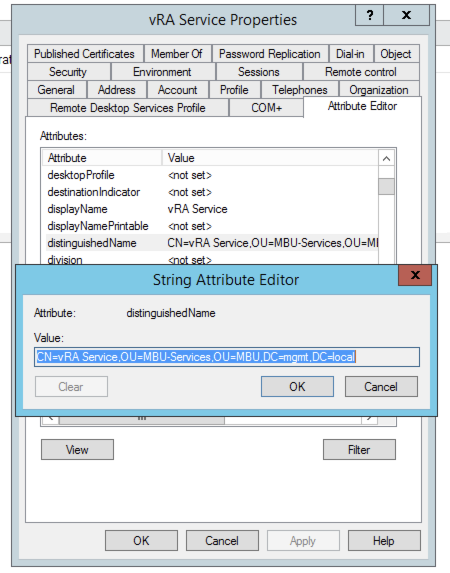
Task: Cancel the String Attribute Editor
Action: (381, 387)
